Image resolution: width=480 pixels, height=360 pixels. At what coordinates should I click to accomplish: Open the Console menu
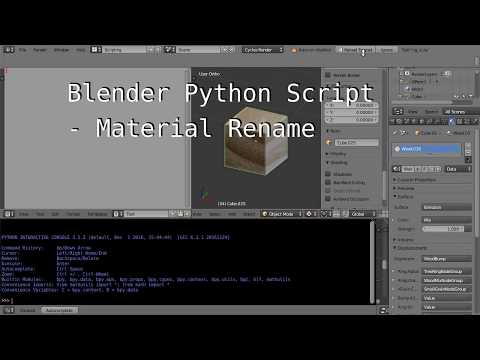coord(27,310)
